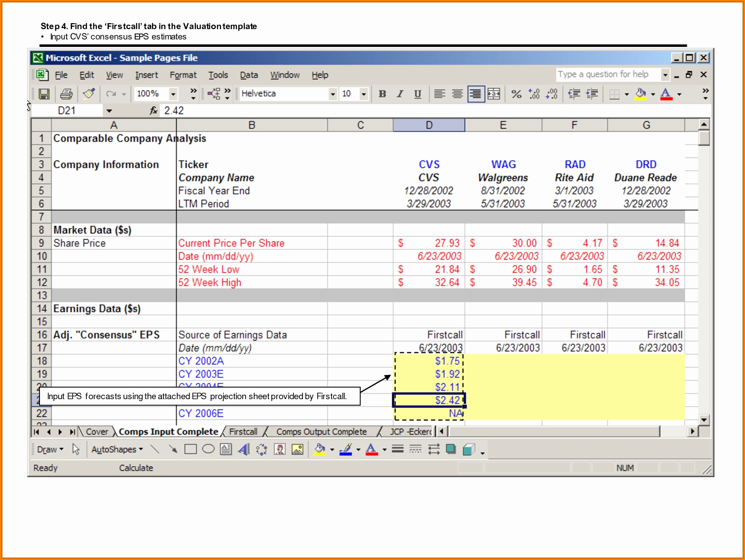Click the diagram icon beside the Helvetica font box
745x560 pixels.
click(x=214, y=94)
